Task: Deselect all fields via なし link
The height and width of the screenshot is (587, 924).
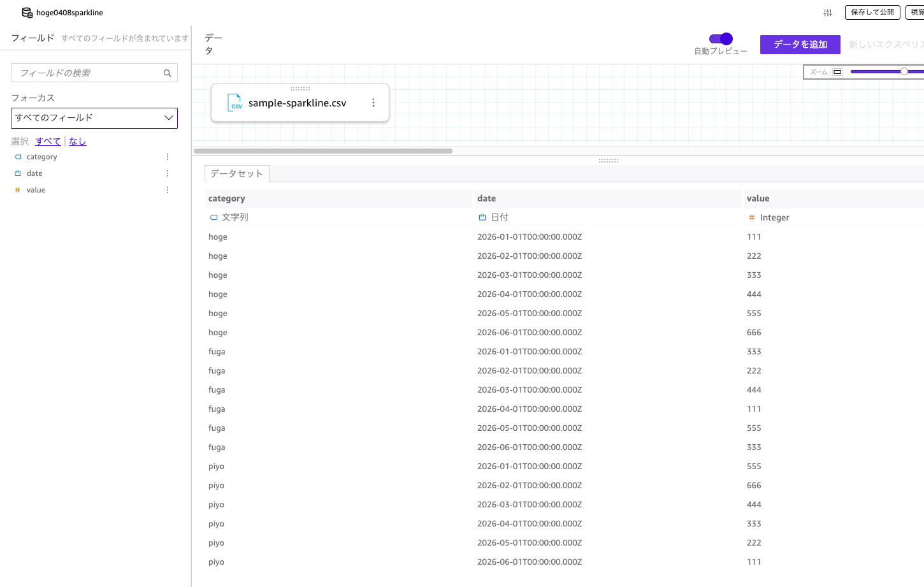Action: click(77, 141)
